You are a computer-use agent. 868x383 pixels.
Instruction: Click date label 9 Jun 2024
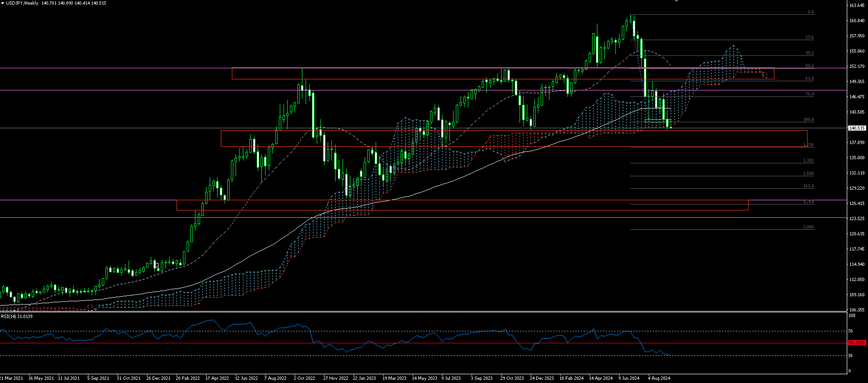pos(629,378)
